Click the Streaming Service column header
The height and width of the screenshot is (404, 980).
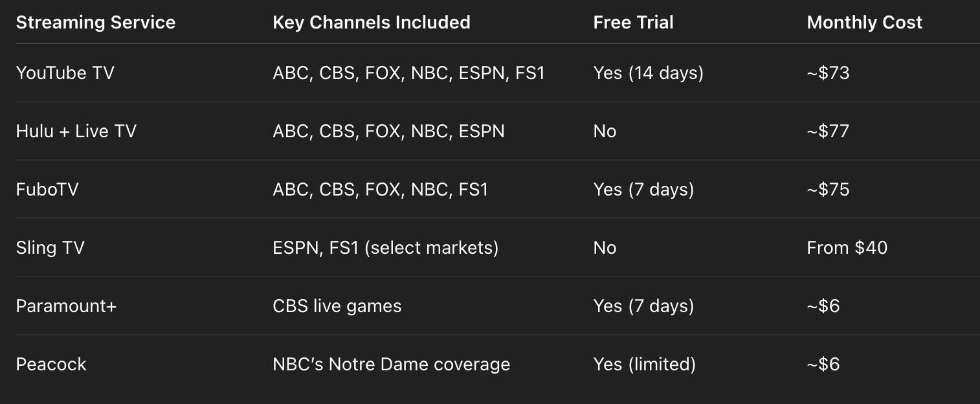pyautogui.click(x=96, y=23)
